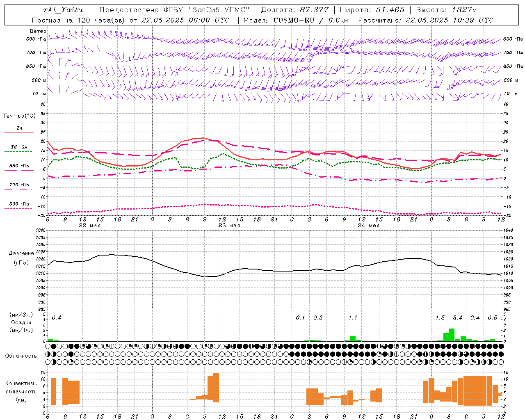Click the Долгота: 87.377 field
Screen dimensions: 525x420
point(294,10)
